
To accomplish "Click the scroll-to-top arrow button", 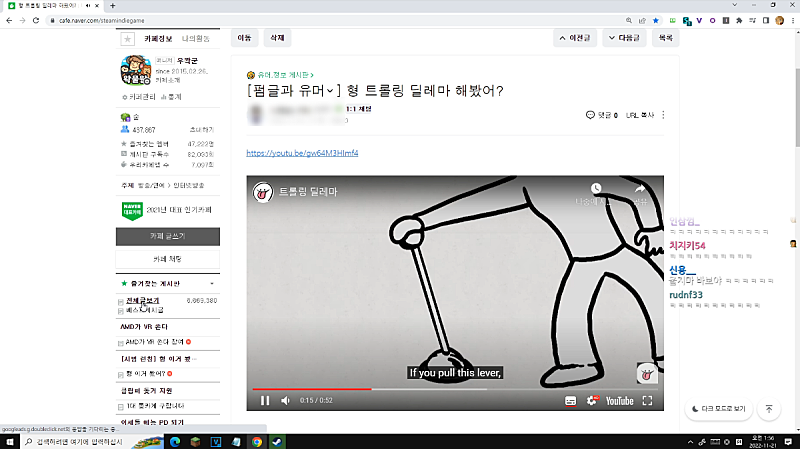I will (769, 409).
